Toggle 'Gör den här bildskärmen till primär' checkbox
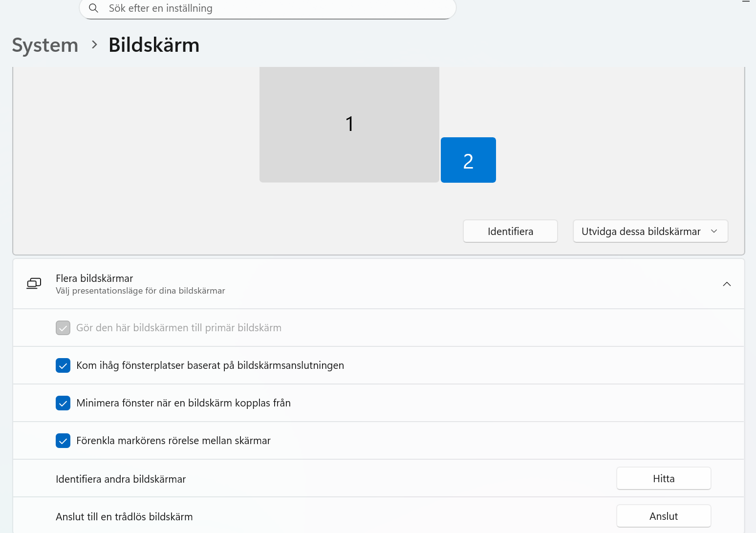The width and height of the screenshot is (756, 533). [x=63, y=328]
